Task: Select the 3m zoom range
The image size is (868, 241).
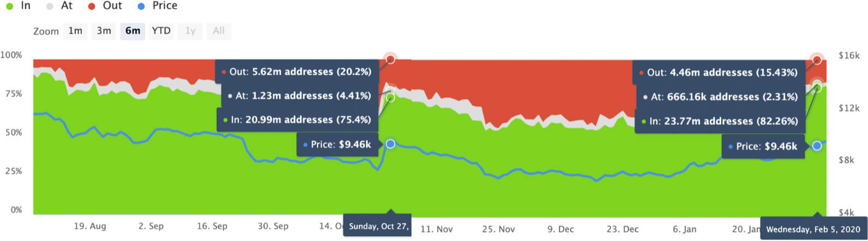Action: click(104, 31)
